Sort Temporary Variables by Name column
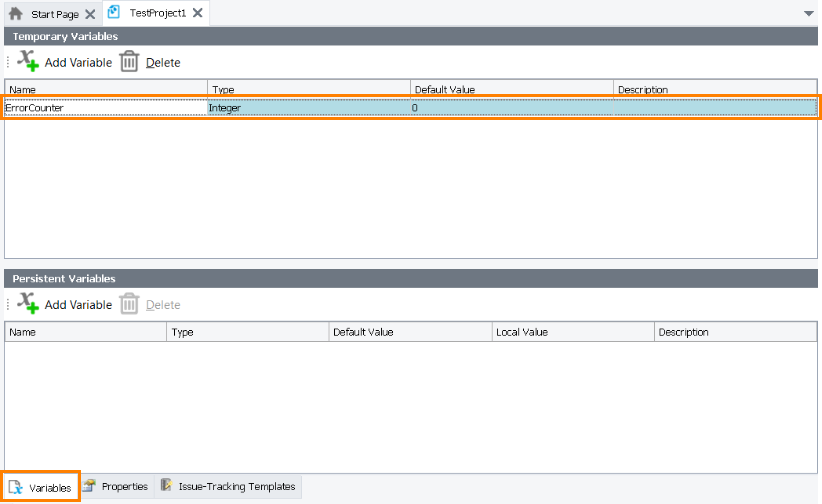822x504 pixels. (x=106, y=89)
